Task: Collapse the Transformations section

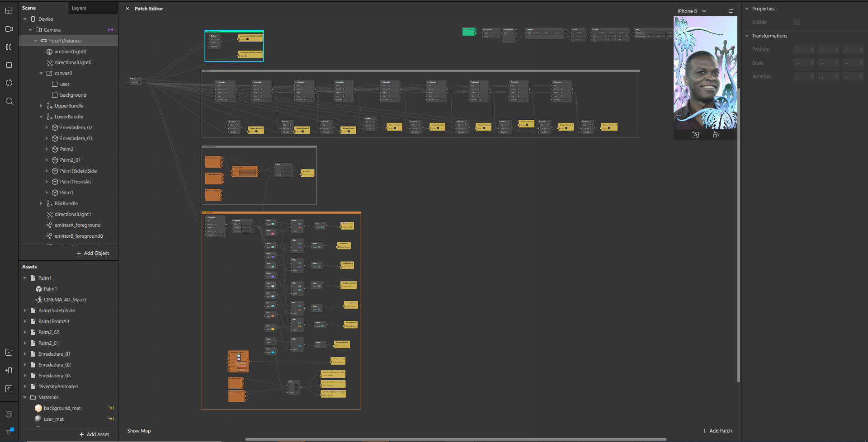Action: tap(747, 36)
